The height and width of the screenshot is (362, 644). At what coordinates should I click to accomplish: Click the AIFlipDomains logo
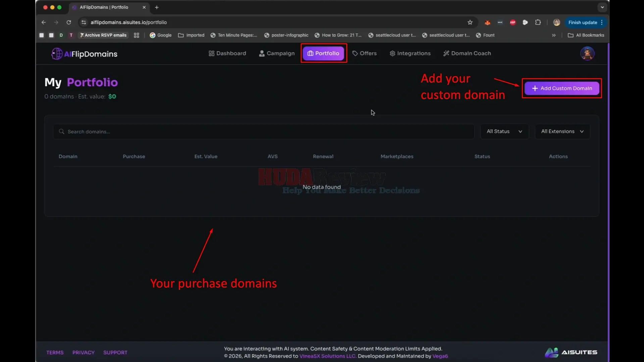84,54
